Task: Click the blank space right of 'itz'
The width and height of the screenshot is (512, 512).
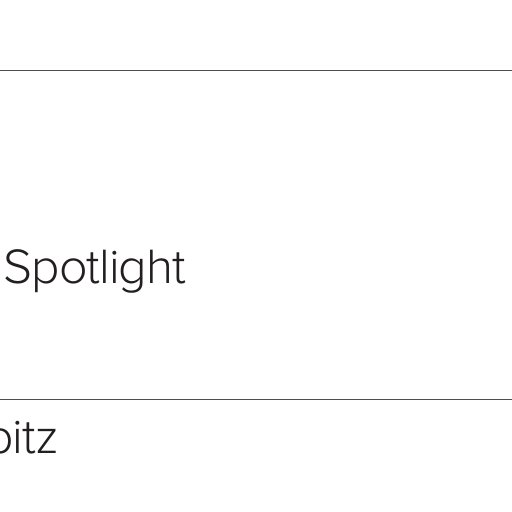Action: coord(283,437)
